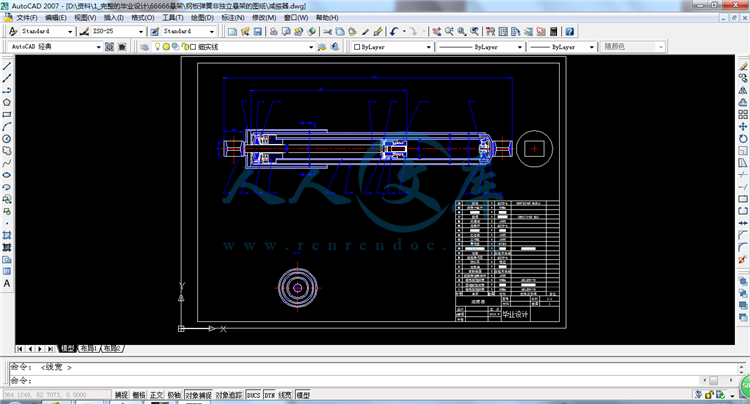
Task: Toggle DYN dynamic input in status bar
Action: point(269,395)
